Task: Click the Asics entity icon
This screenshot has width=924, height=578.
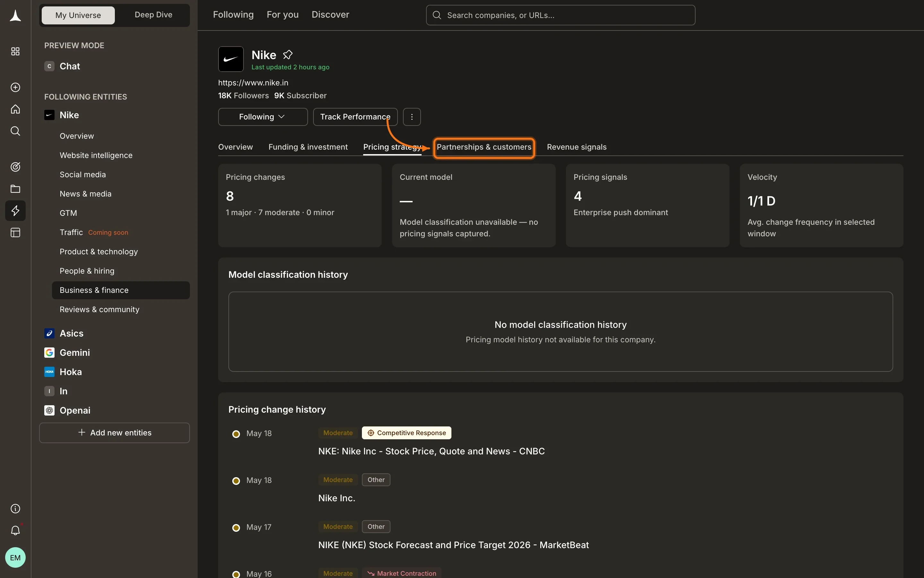Action: (x=49, y=333)
